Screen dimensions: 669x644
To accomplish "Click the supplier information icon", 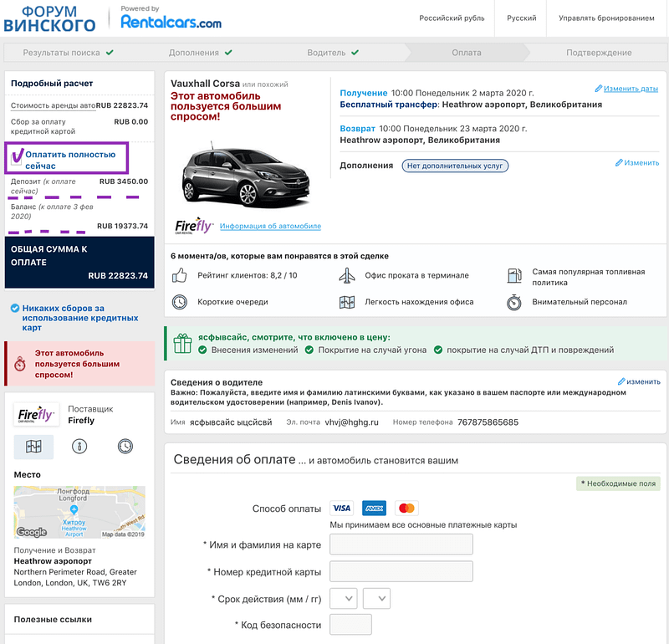I will [79, 447].
